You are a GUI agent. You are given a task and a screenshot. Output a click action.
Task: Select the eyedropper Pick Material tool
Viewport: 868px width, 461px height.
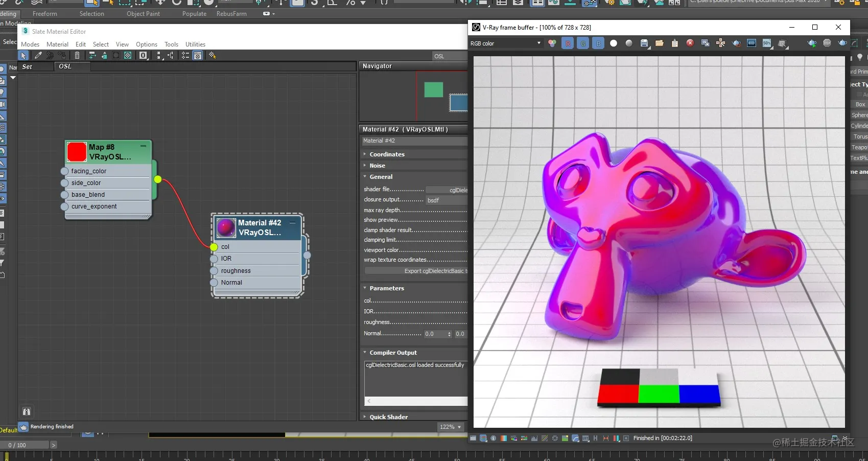pos(38,55)
